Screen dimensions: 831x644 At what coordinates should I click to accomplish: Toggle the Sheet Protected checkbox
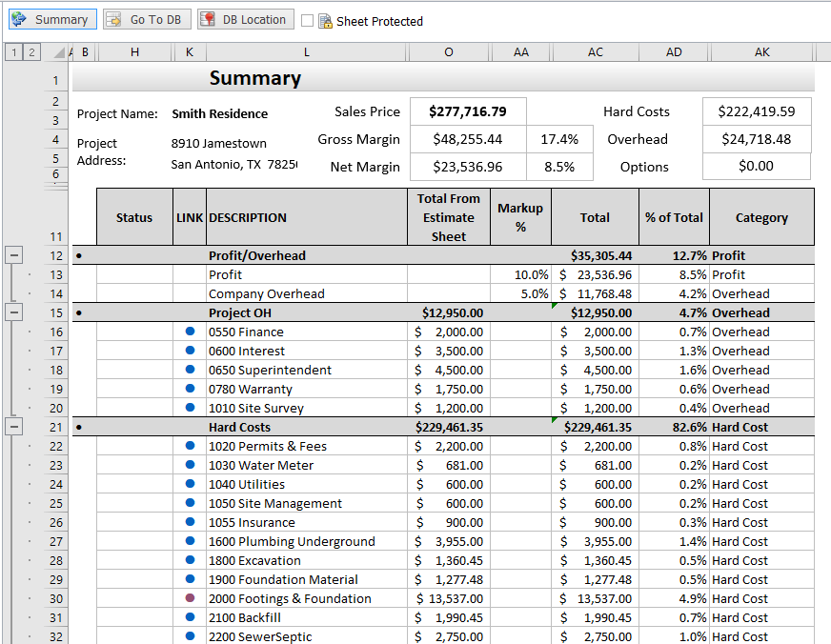tap(307, 21)
